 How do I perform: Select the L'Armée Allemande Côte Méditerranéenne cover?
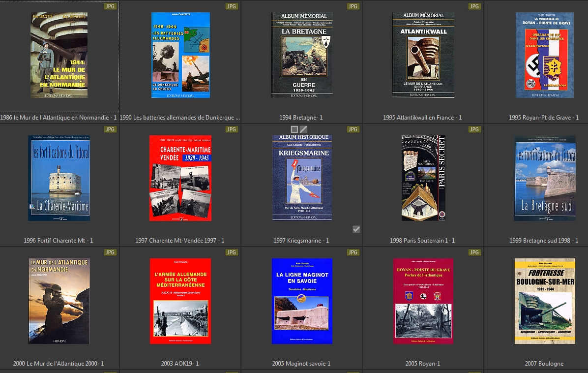[x=180, y=301]
